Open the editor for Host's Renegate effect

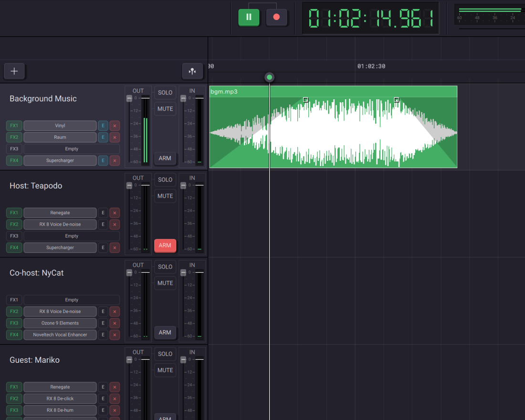[103, 213]
